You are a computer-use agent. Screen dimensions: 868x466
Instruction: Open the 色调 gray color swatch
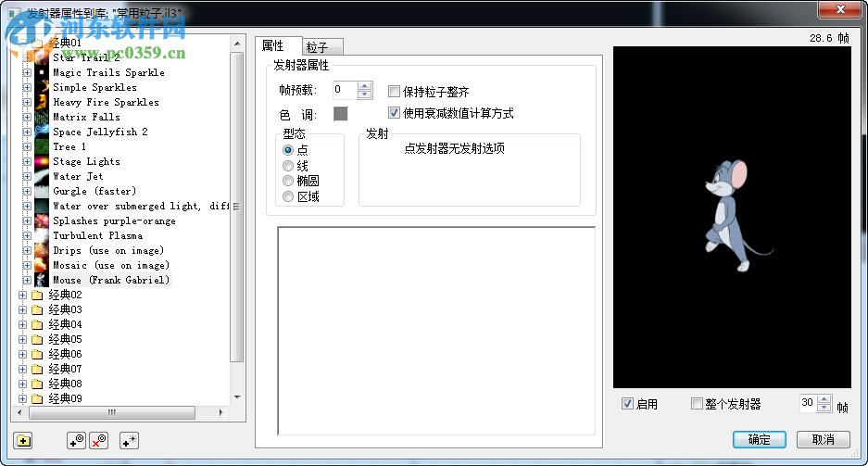click(341, 114)
